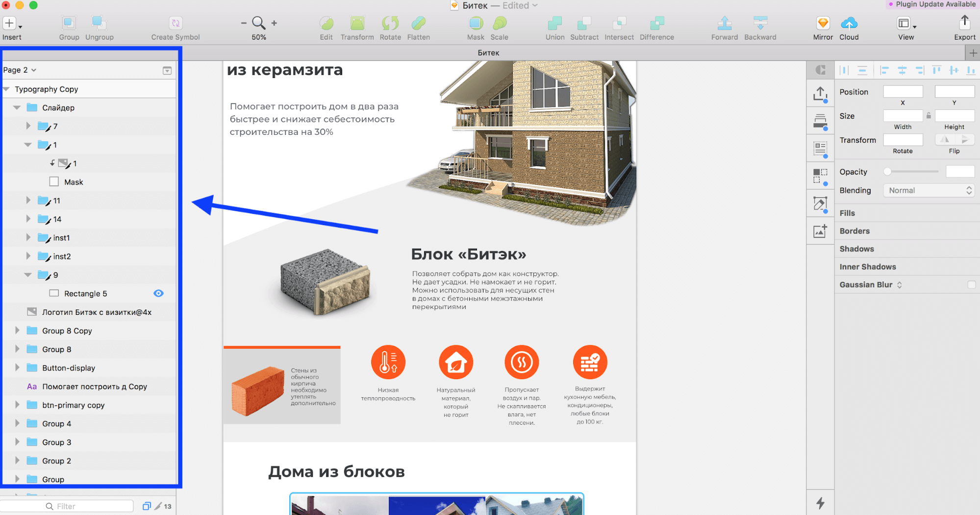The width and height of the screenshot is (980, 515).
Task: Distribute layers horizontally in inspector
Action: pyautogui.click(x=844, y=71)
